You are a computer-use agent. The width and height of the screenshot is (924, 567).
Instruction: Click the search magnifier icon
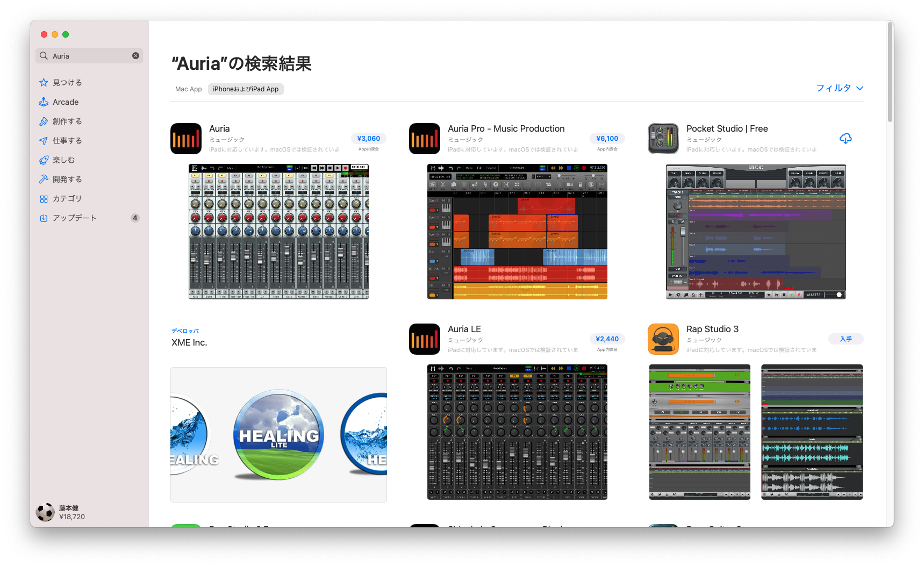(x=44, y=56)
